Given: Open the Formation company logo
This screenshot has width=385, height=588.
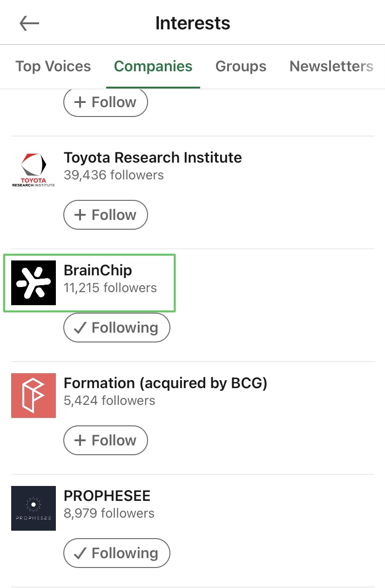Looking at the screenshot, I should 34,396.
